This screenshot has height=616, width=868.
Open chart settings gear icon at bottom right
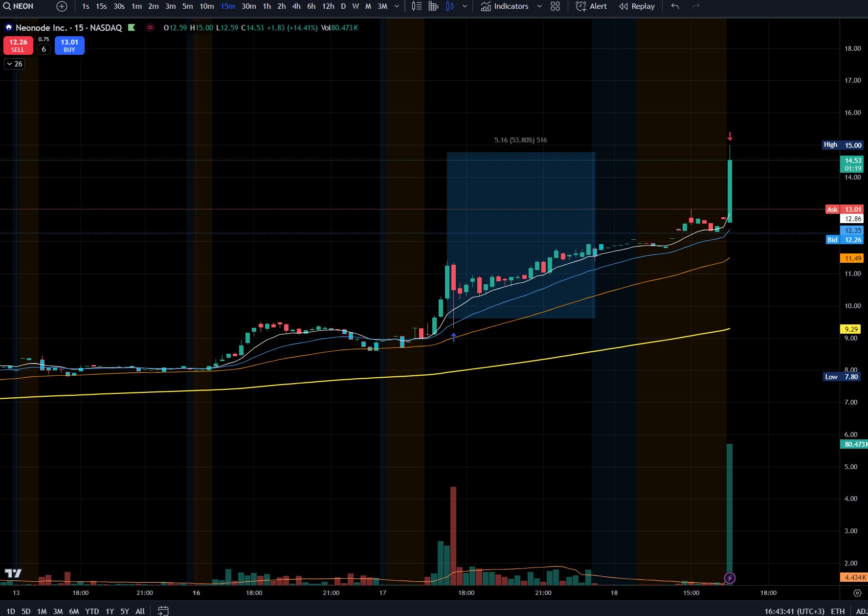(857, 593)
